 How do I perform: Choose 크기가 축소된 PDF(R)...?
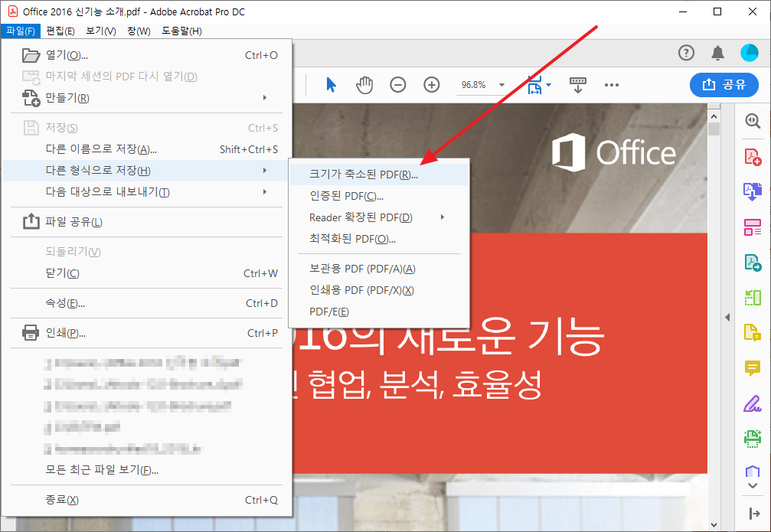click(379, 175)
